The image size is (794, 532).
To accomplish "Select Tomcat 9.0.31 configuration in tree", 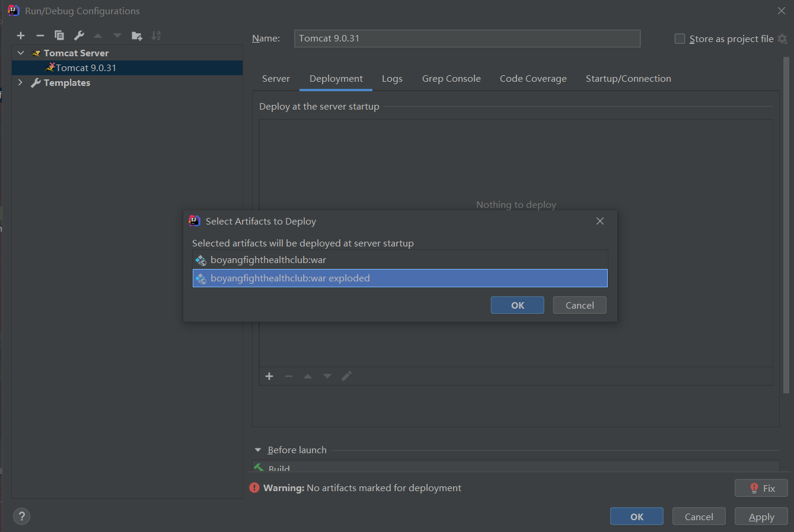I will (x=86, y=68).
